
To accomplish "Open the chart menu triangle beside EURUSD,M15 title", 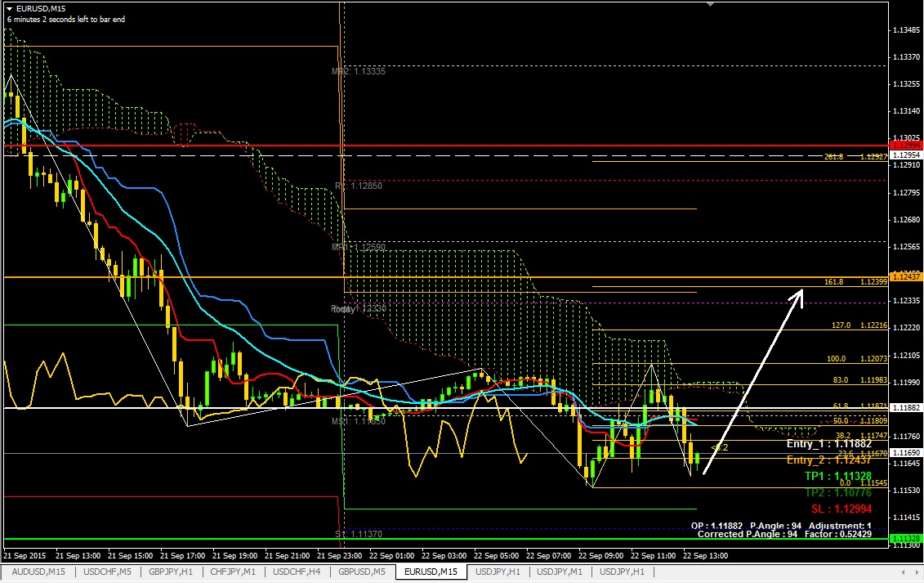I will point(10,9).
